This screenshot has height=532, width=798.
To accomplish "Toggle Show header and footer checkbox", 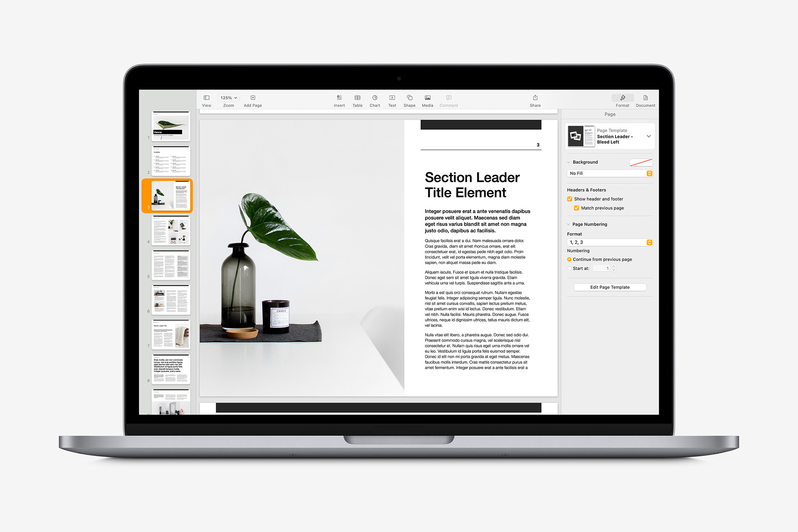I will pos(569,199).
